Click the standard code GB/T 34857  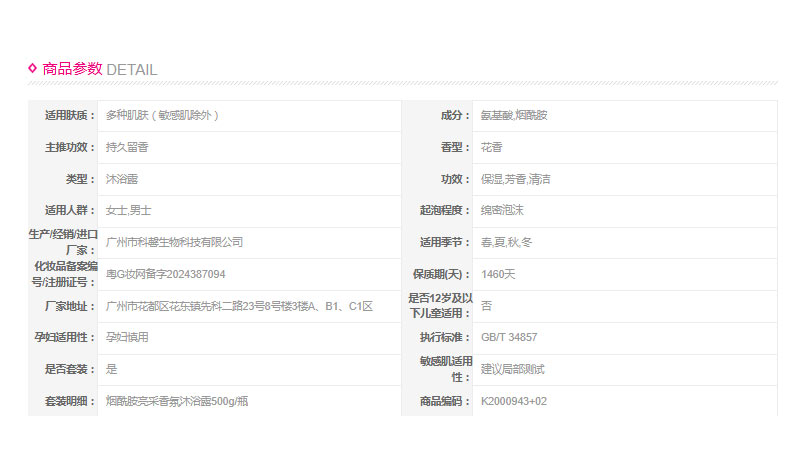pyautogui.click(x=509, y=338)
